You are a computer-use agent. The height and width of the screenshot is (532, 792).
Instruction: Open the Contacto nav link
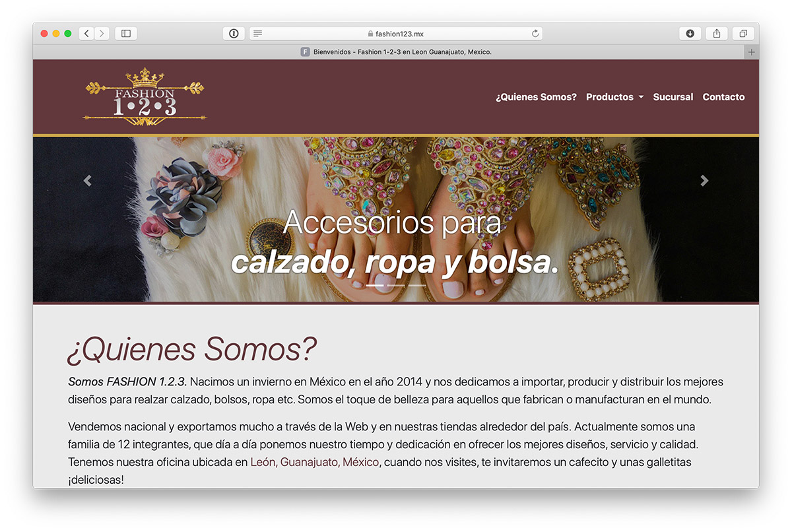tap(723, 97)
